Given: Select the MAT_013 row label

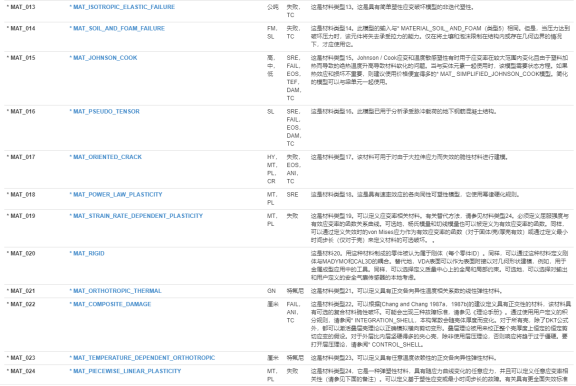Looking at the screenshot, I should coord(21,7).
